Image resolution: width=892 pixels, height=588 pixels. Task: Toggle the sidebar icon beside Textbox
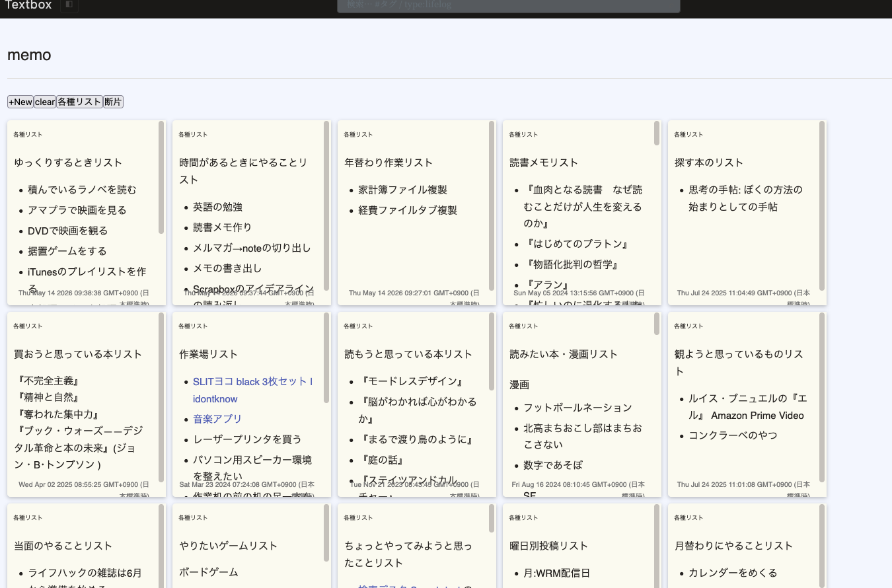[x=69, y=5]
